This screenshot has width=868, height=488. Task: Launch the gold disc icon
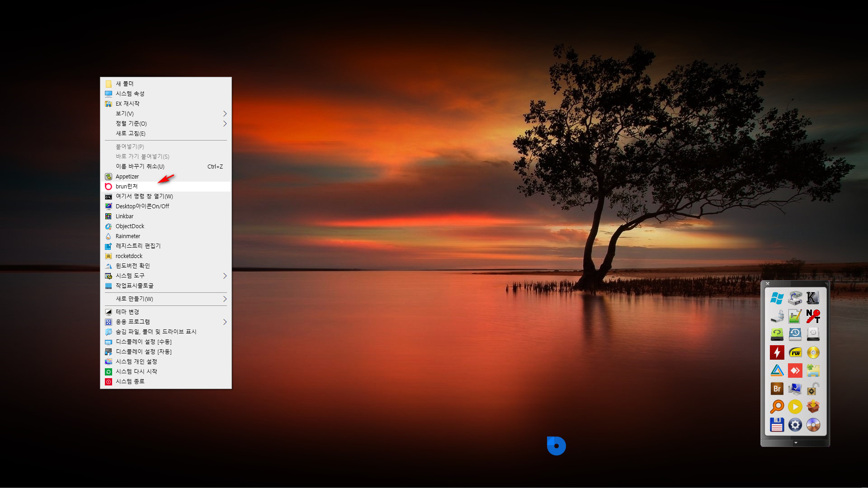(813, 352)
